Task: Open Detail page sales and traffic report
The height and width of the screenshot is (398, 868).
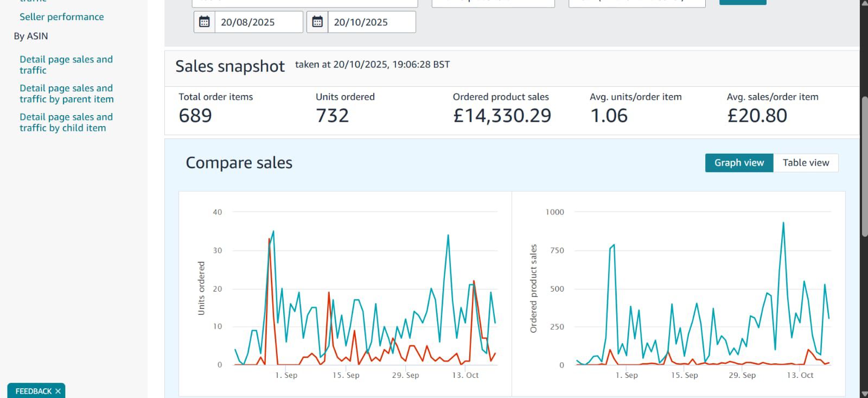Action: tap(66, 65)
